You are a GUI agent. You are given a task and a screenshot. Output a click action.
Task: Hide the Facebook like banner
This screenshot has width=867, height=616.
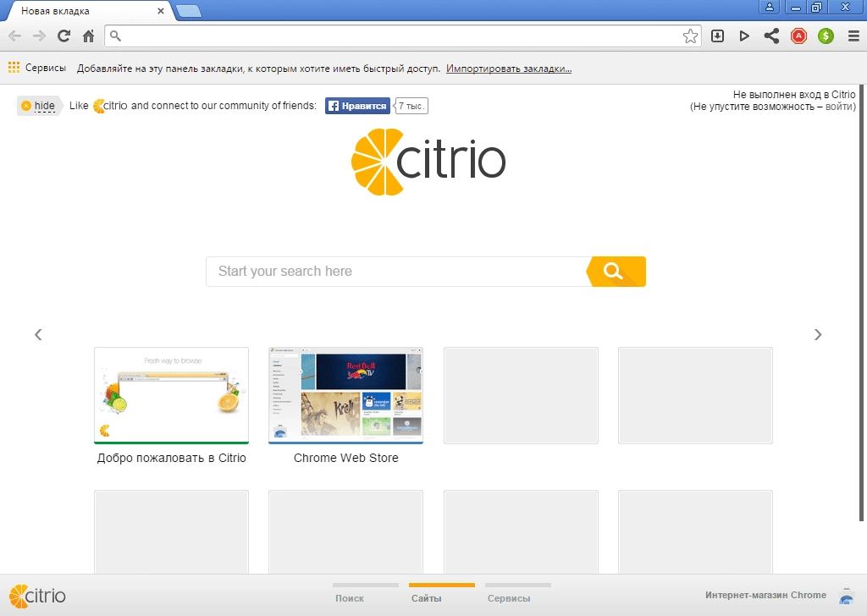coord(38,106)
